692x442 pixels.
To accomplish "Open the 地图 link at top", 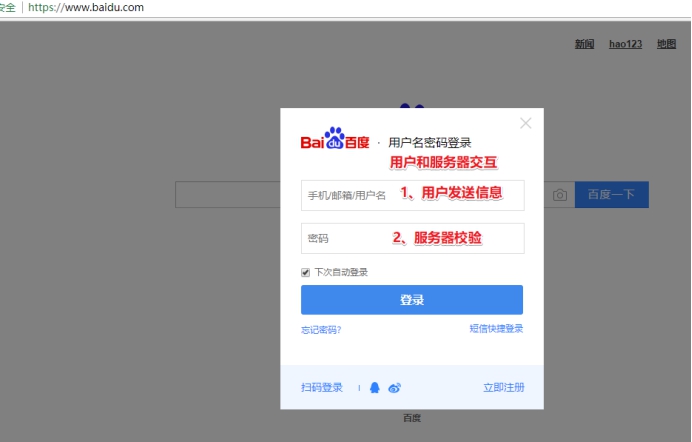I will pos(666,44).
